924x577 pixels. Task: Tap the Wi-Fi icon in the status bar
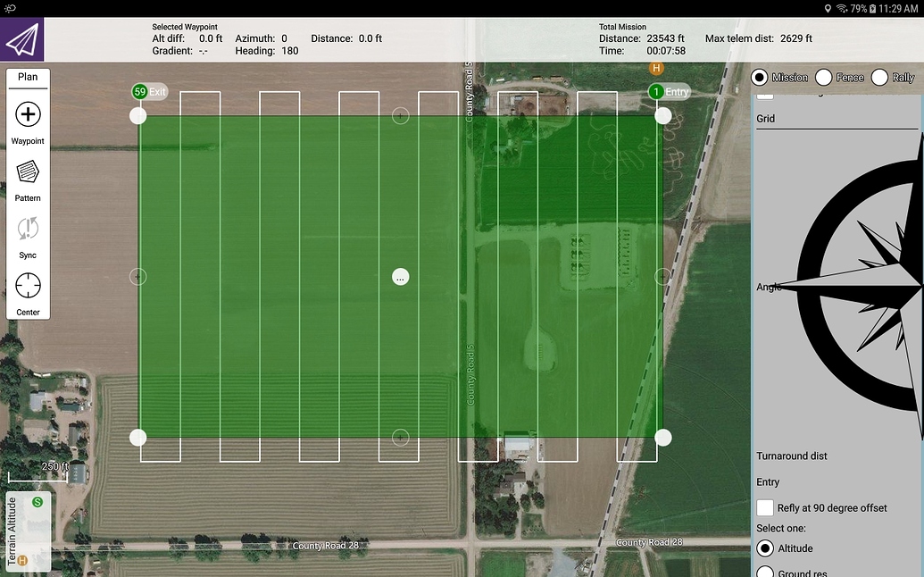pyautogui.click(x=840, y=8)
